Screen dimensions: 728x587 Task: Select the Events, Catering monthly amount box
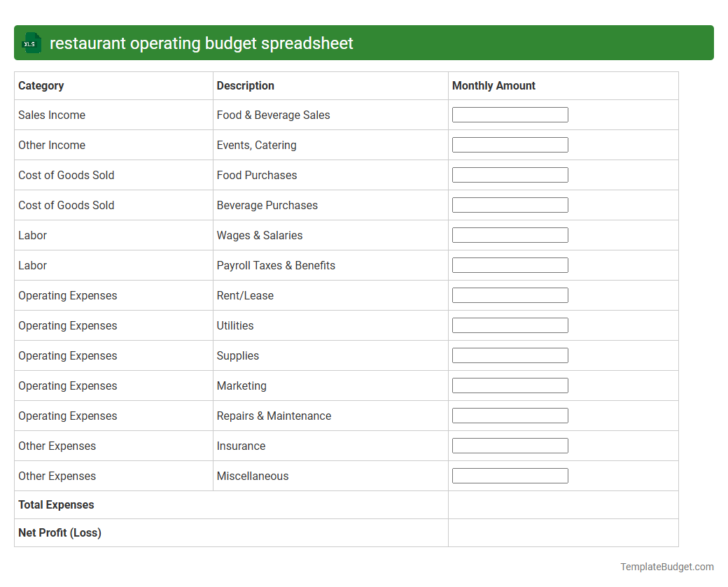(x=510, y=144)
